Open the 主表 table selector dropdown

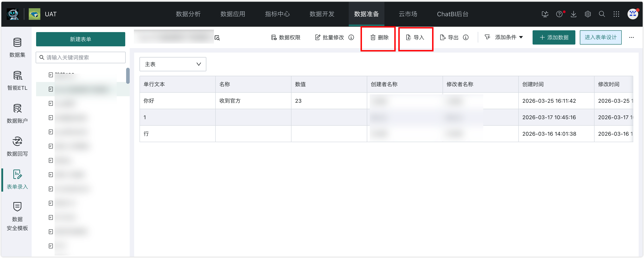[173, 64]
